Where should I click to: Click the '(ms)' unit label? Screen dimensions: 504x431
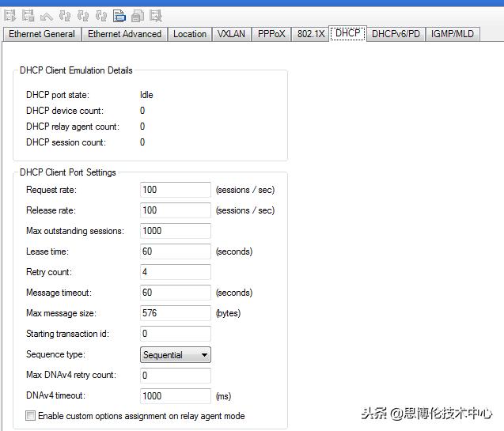tap(223, 396)
